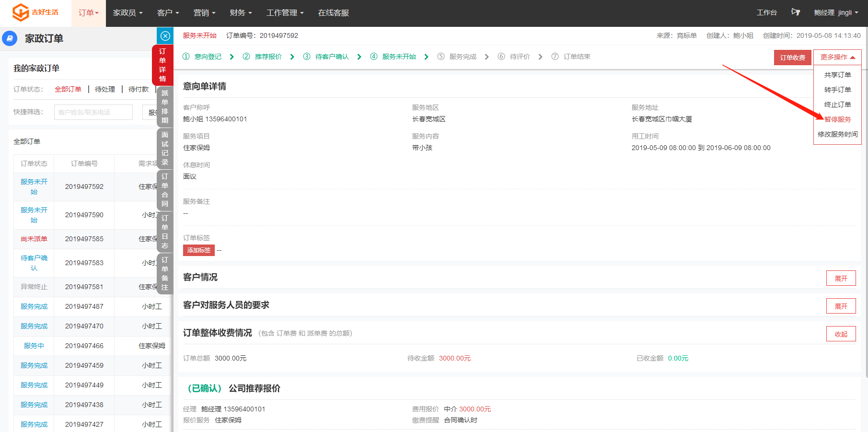Switch to 订单日志 vertical tab

coord(165,232)
